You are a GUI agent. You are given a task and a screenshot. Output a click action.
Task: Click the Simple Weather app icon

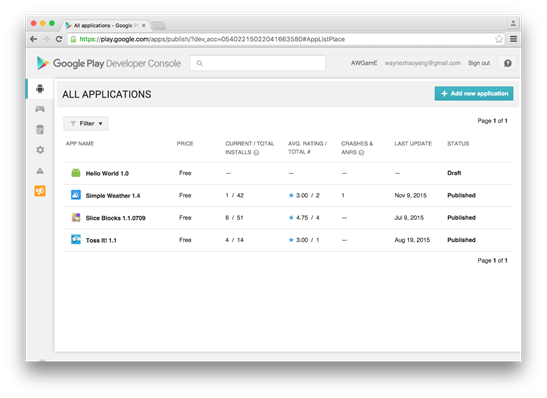point(76,195)
